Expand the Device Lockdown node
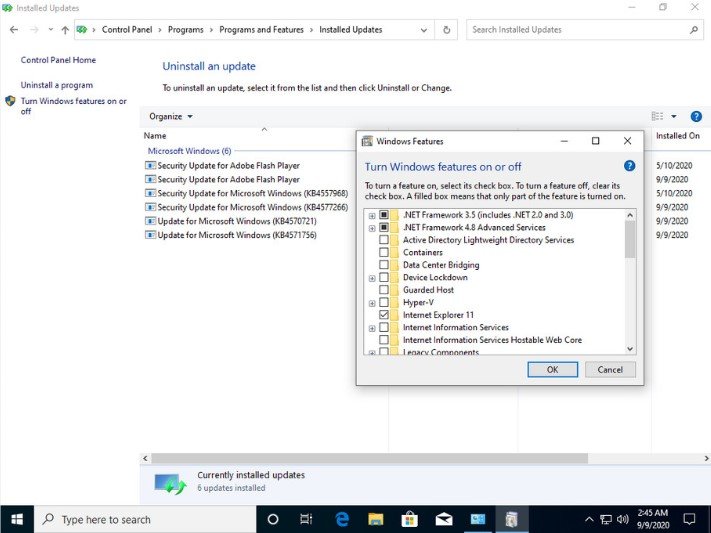711x533 pixels. pyautogui.click(x=372, y=278)
